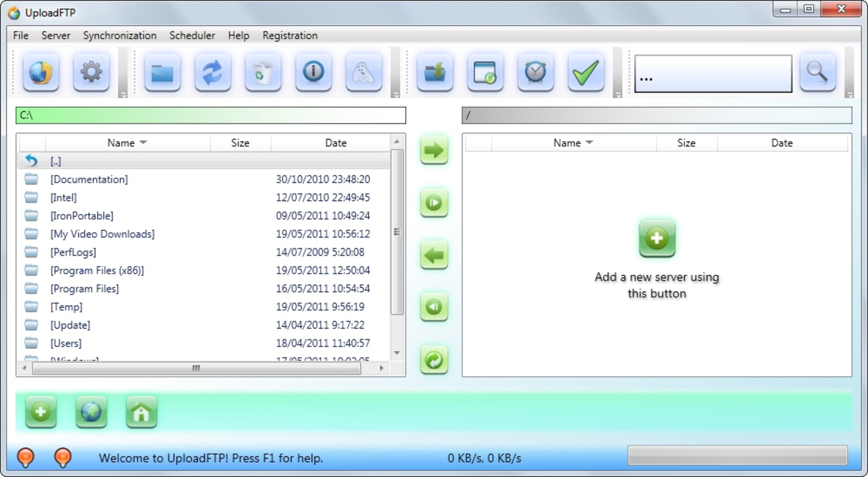Click local list vertical scrollbar down arrow

point(397,353)
